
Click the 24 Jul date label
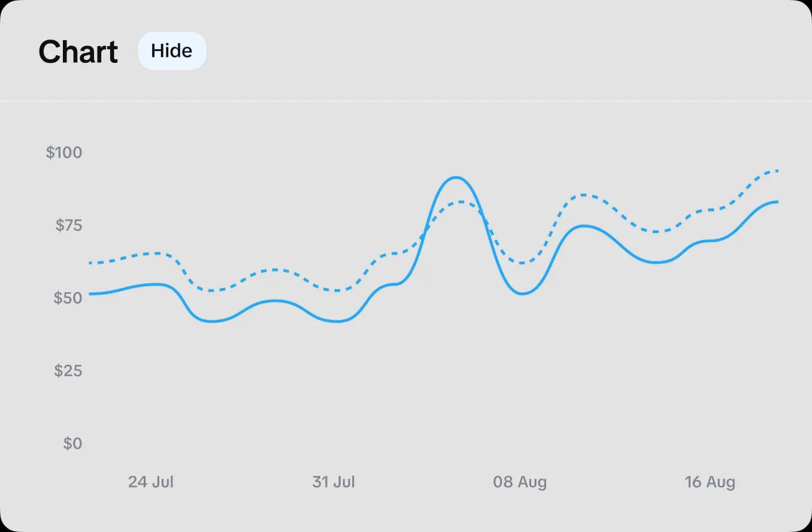point(150,482)
